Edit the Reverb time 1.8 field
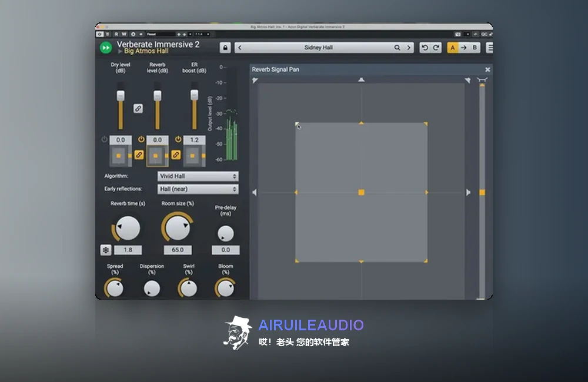This screenshot has width=588, height=382. tap(128, 250)
